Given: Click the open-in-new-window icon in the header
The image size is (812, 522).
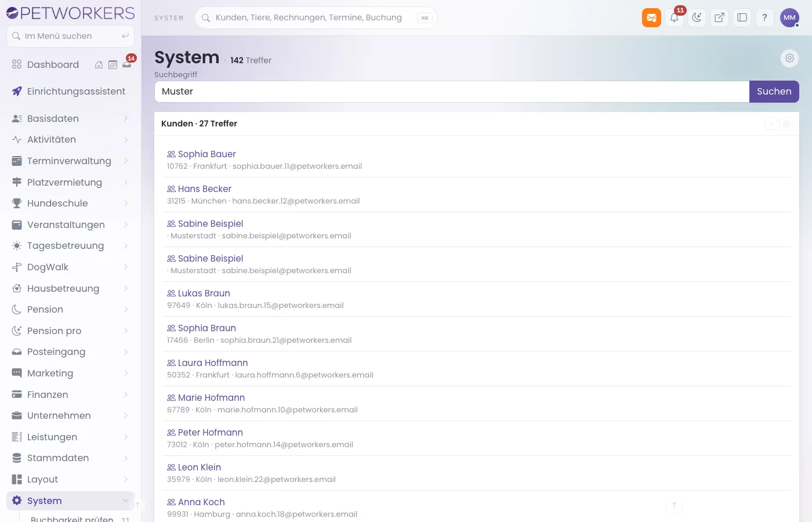Looking at the screenshot, I should point(719,17).
